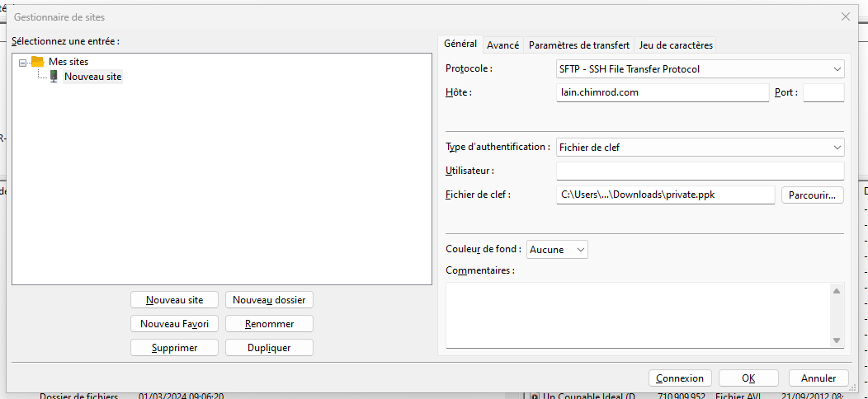The image size is (868, 399).
Task: Click the Utilisateur input field
Action: [700, 171]
